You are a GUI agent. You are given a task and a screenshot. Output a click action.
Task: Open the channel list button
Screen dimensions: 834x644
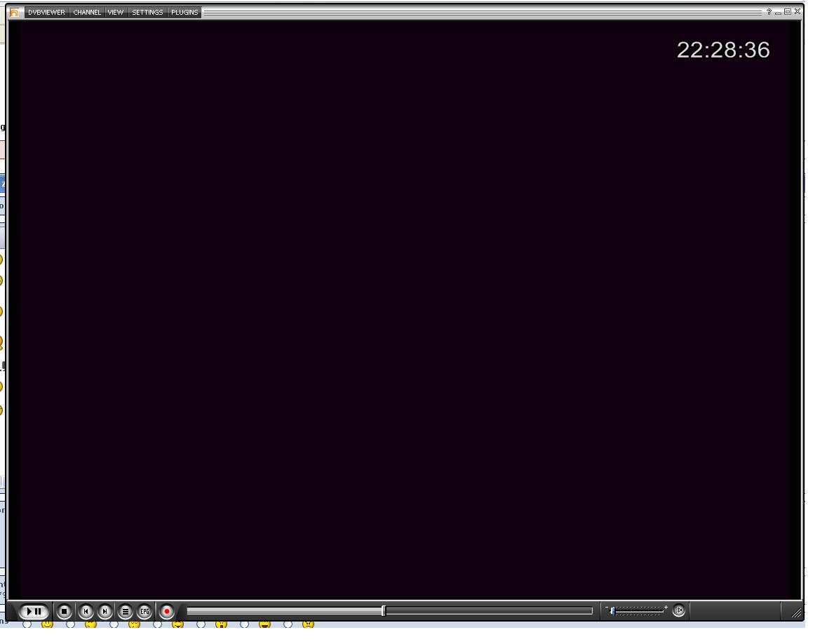click(x=125, y=612)
